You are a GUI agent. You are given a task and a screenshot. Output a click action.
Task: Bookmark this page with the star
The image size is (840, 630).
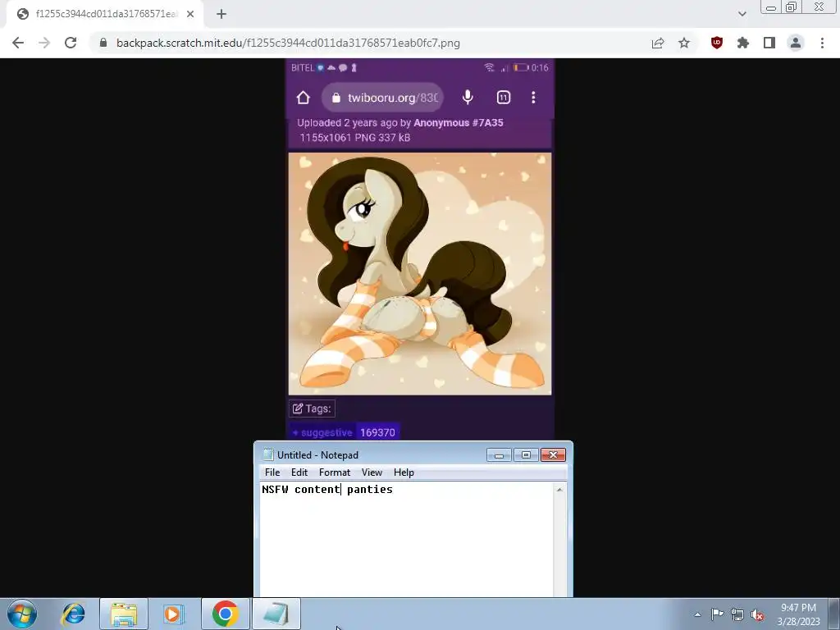(684, 43)
